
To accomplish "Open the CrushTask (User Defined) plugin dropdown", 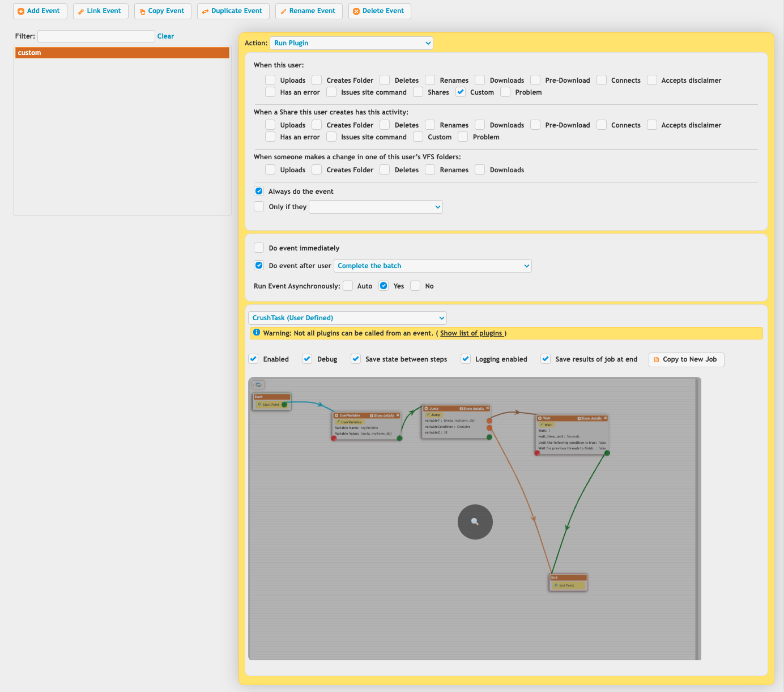I will [347, 318].
